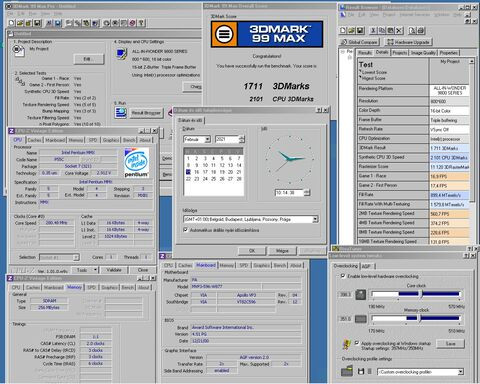
Task: Click the delete profile icon beside floppy
Action: [369, 371]
